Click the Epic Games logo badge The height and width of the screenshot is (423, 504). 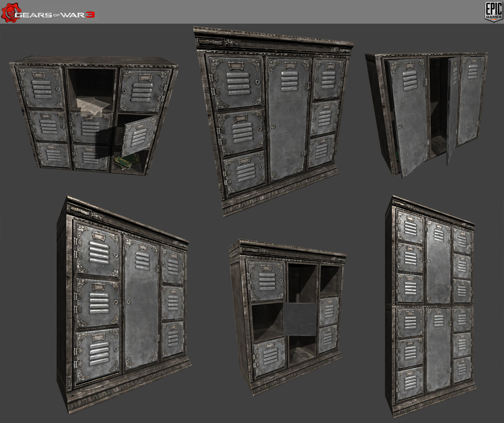point(494,12)
